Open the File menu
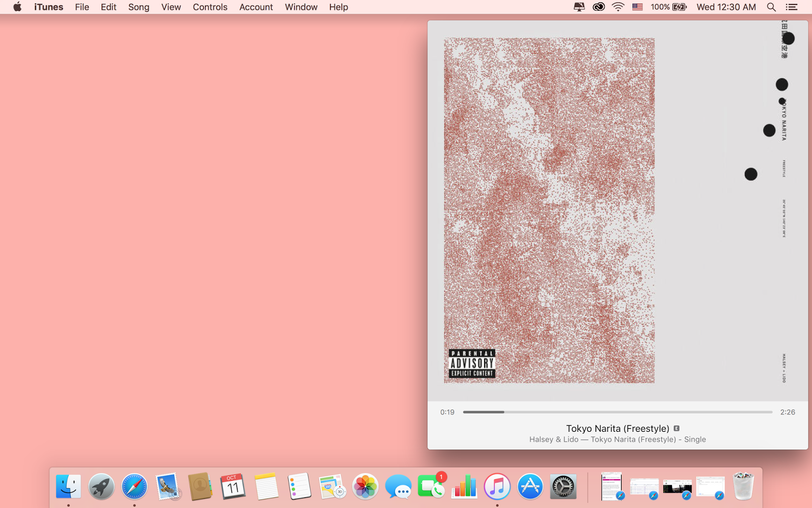 82,7
